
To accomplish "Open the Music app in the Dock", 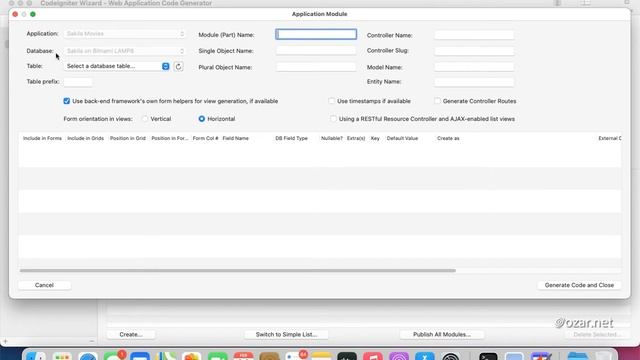I will tap(373, 356).
